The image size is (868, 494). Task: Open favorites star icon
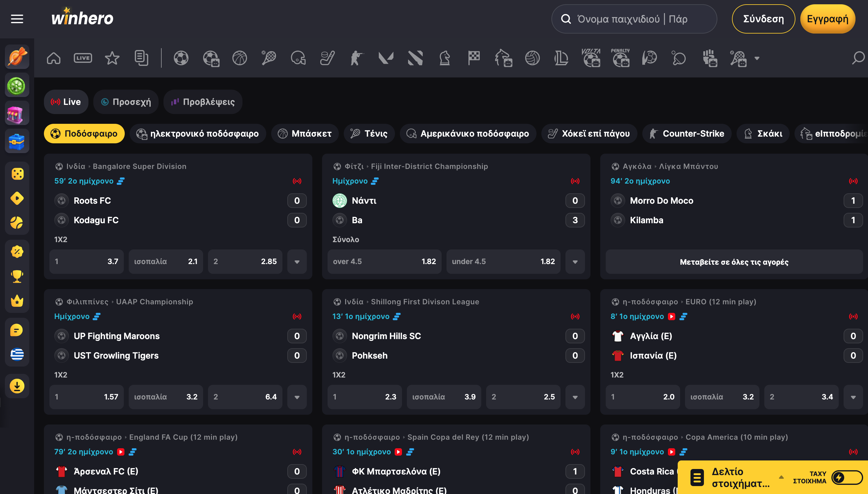coord(112,58)
